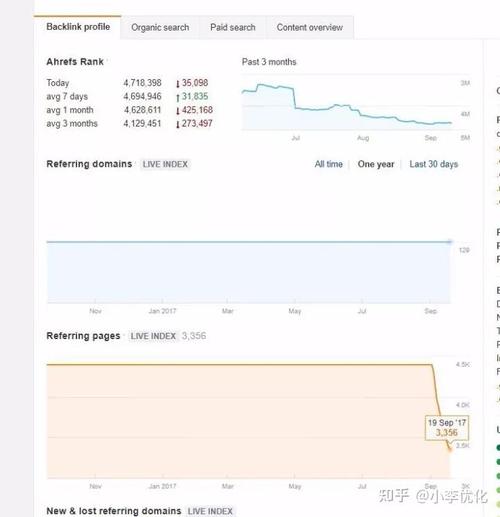Click the Referring domains LIVE INDEX badge
Screen dimensions: 500x517
[x=165, y=164]
